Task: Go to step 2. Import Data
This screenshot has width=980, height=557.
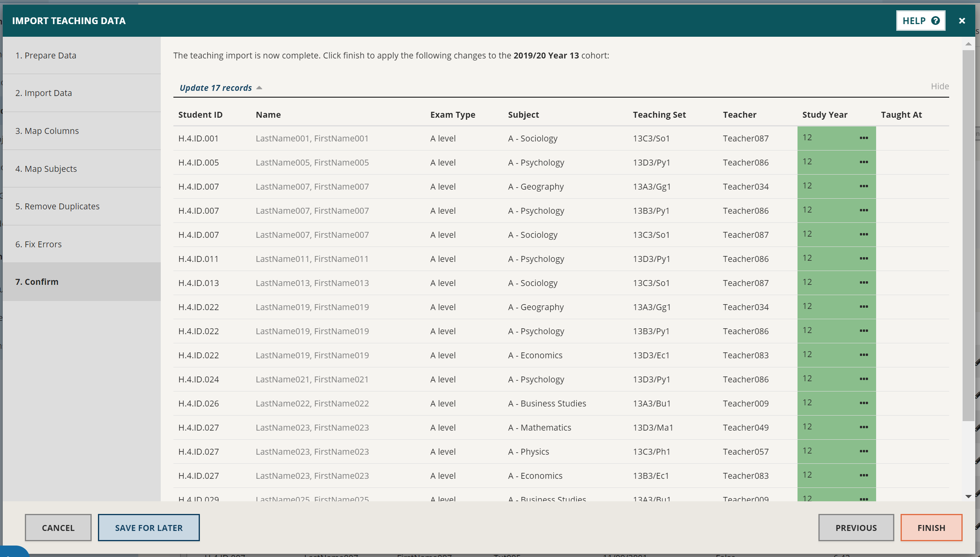Action: [82, 93]
